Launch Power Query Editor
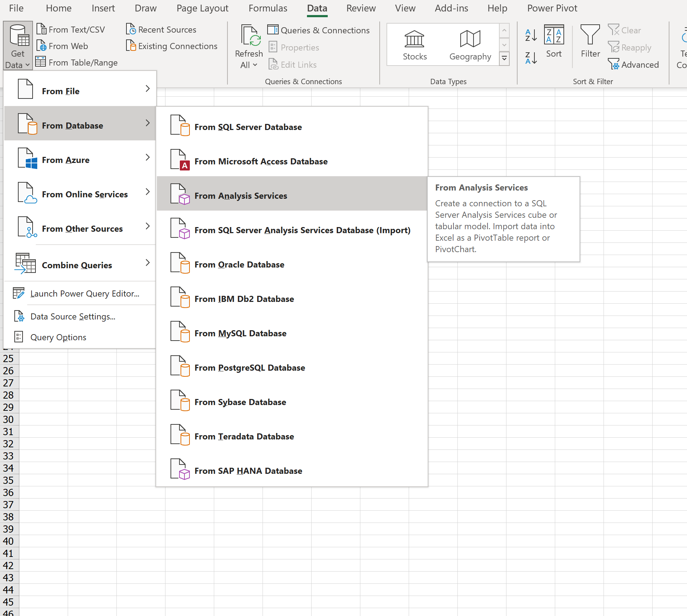Viewport: 687px width, 616px height. coord(80,294)
